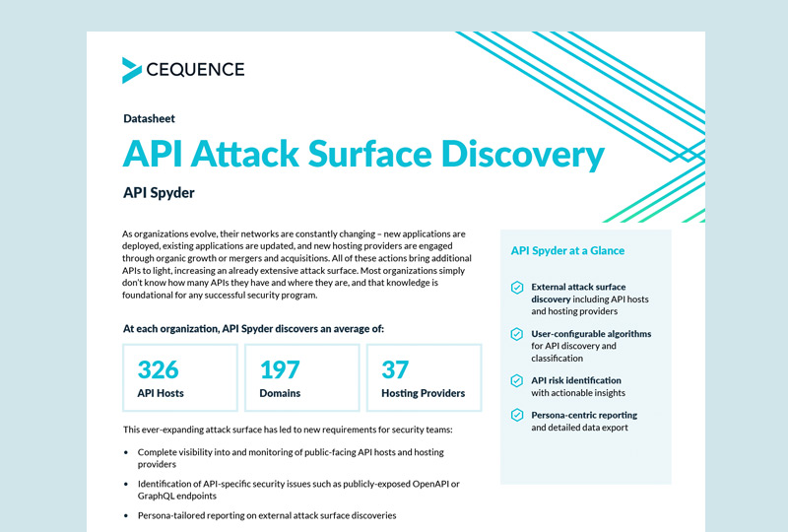Click the 'API risk identification' bold text

[576, 380]
